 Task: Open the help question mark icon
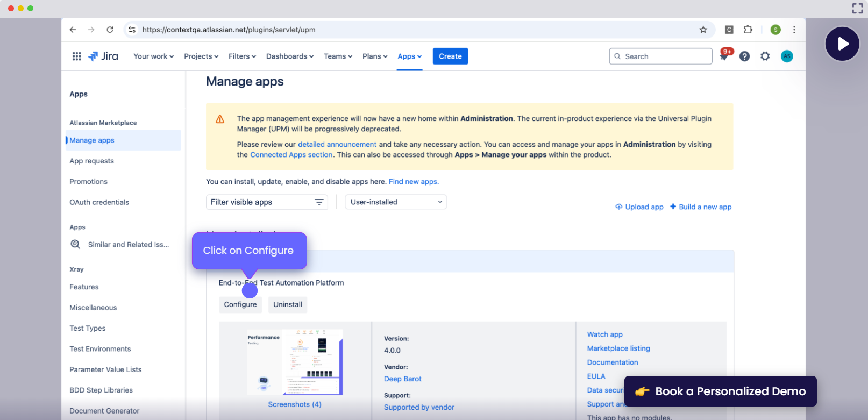744,56
